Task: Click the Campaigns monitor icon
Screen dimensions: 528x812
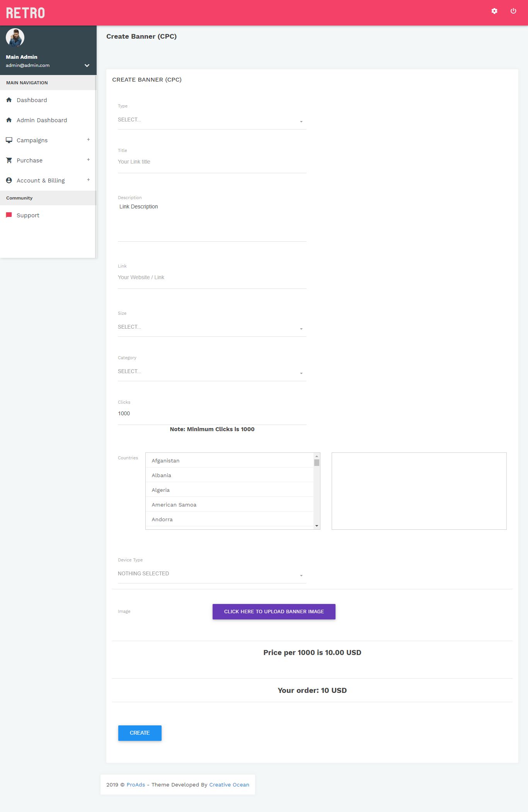Action: click(9, 140)
